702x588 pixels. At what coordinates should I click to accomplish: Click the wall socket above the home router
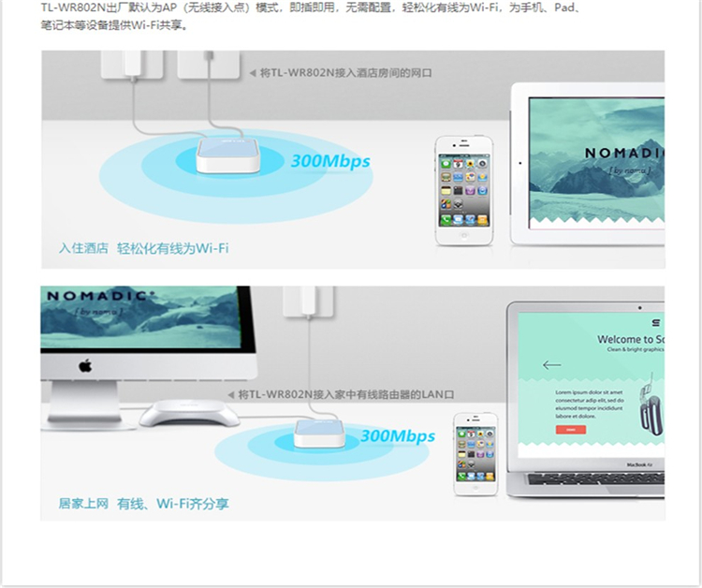tap(309, 301)
